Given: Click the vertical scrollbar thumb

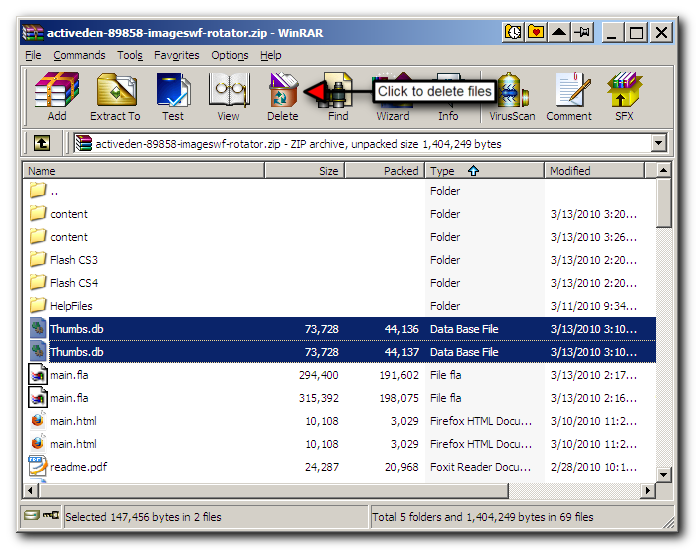Looking at the screenshot, I should coord(663,203).
